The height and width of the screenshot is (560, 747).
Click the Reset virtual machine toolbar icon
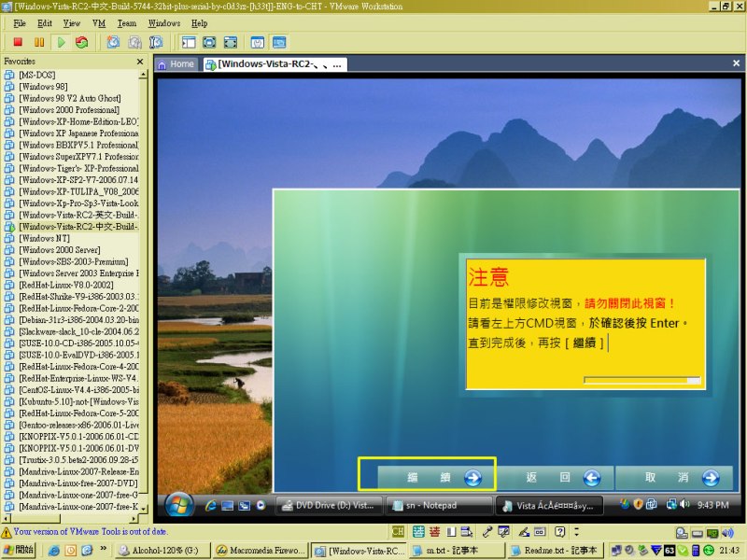(82, 42)
